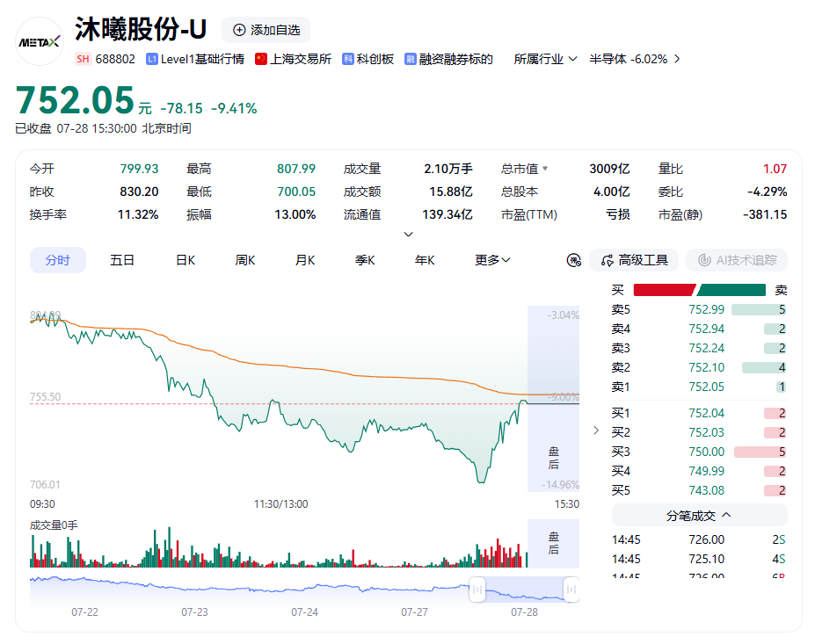Click the 成交量0手 volume label
The image size is (815, 644).
pyautogui.click(x=54, y=525)
